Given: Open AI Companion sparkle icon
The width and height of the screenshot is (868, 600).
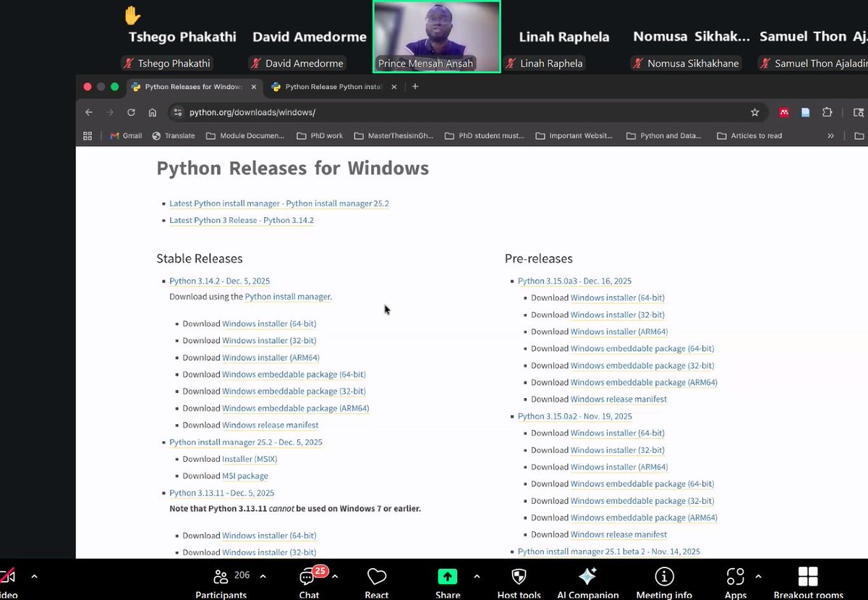Looking at the screenshot, I should (587, 577).
